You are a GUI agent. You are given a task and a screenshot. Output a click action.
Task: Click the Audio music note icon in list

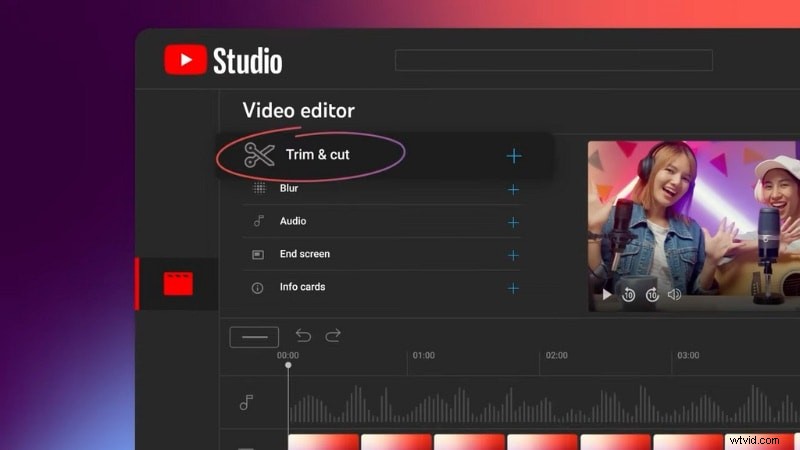click(259, 221)
